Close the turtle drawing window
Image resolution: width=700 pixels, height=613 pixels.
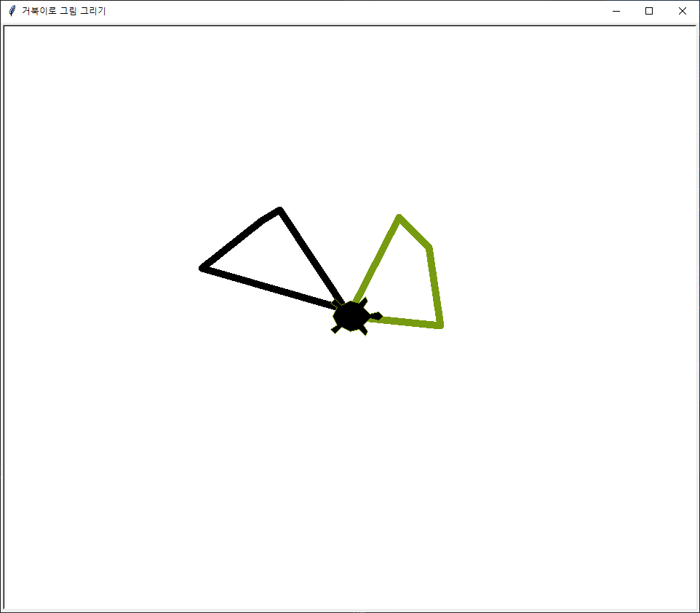682,11
